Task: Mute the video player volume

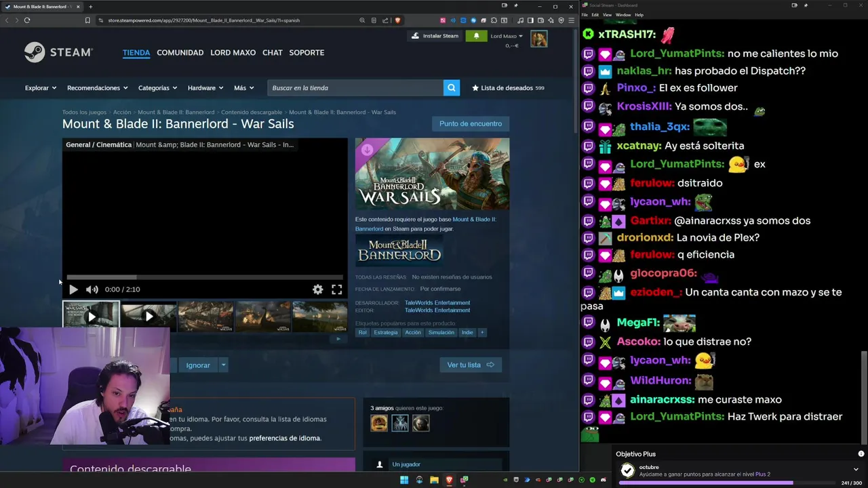Action: click(x=92, y=289)
